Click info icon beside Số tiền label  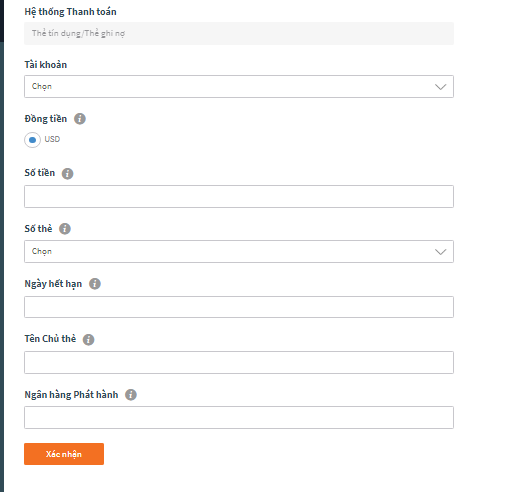68,173
